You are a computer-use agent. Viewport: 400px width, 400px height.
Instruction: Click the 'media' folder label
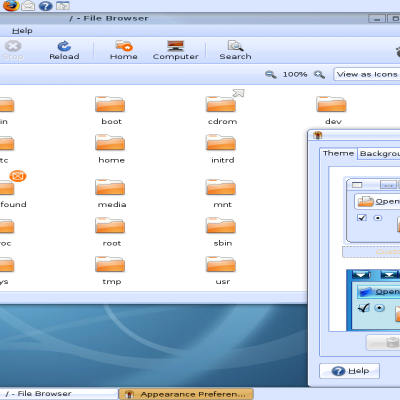point(112,204)
